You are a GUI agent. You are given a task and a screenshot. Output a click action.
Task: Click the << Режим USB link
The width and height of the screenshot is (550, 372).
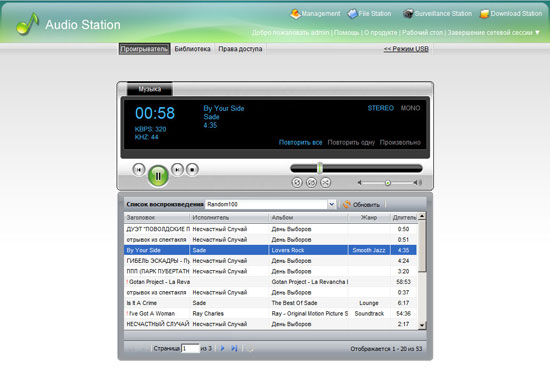pyautogui.click(x=406, y=49)
